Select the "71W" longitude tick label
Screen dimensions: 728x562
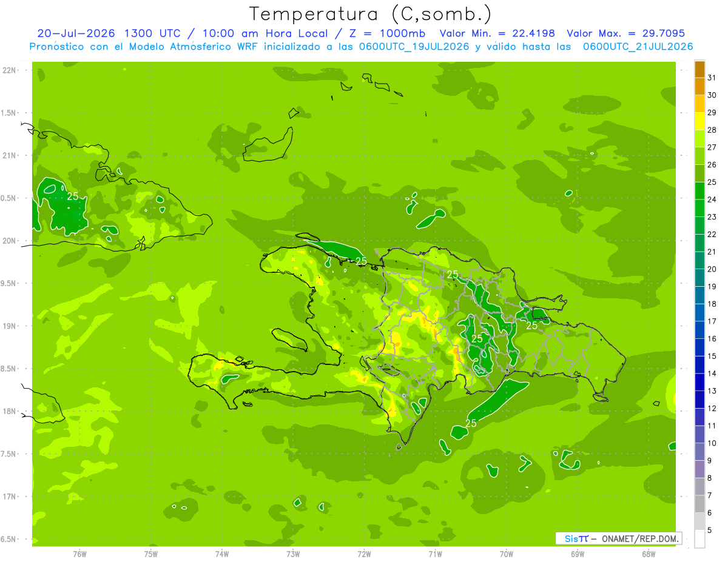coord(435,554)
